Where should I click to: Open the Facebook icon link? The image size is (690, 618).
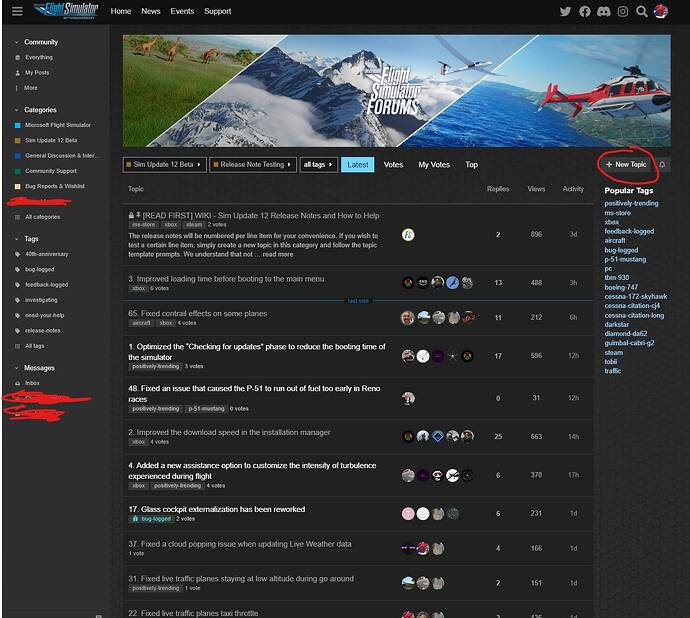click(x=584, y=11)
